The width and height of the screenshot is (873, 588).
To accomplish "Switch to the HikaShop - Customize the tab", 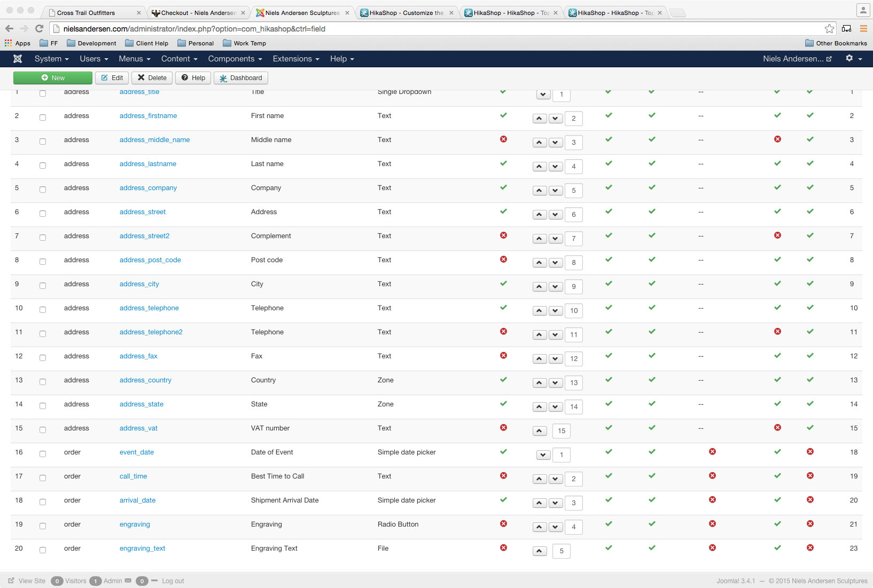I will pyautogui.click(x=407, y=13).
